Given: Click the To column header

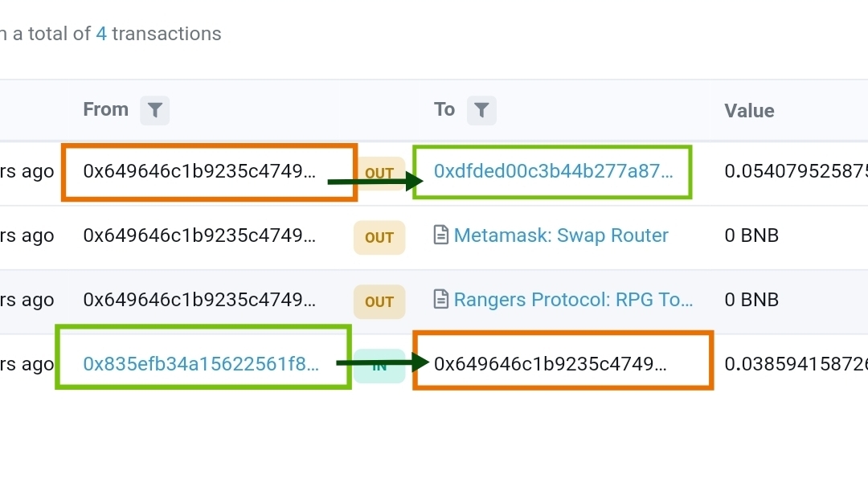Looking at the screenshot, I should (444, 109).
